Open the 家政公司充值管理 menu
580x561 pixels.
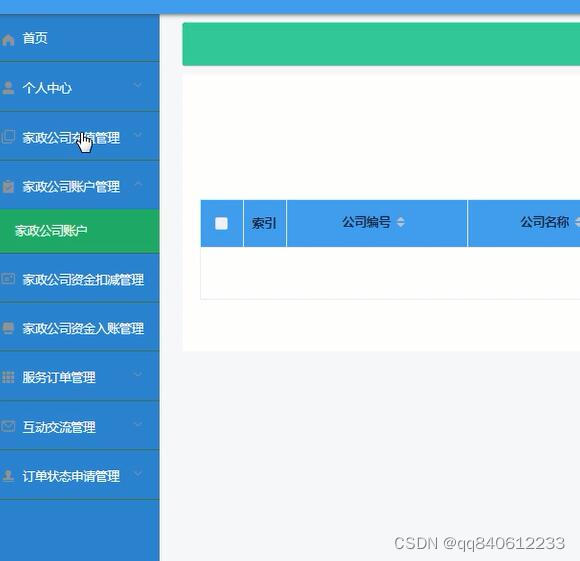80,136
